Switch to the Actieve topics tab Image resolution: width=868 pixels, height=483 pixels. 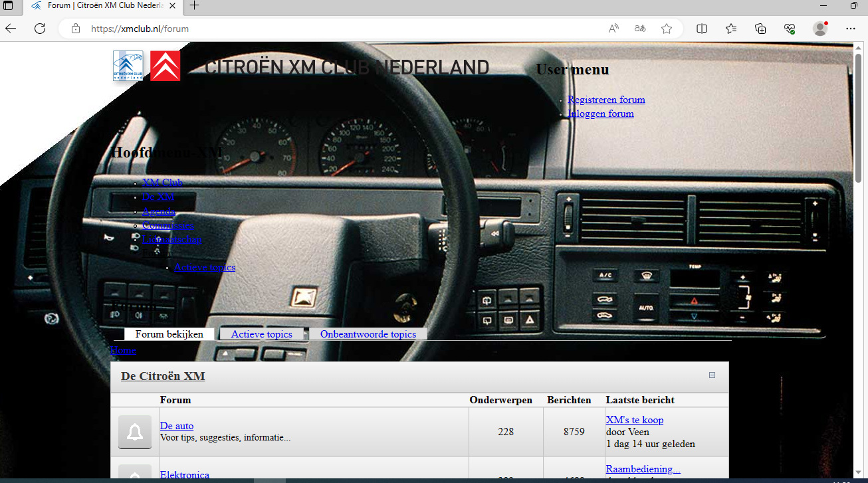[261, 334]
